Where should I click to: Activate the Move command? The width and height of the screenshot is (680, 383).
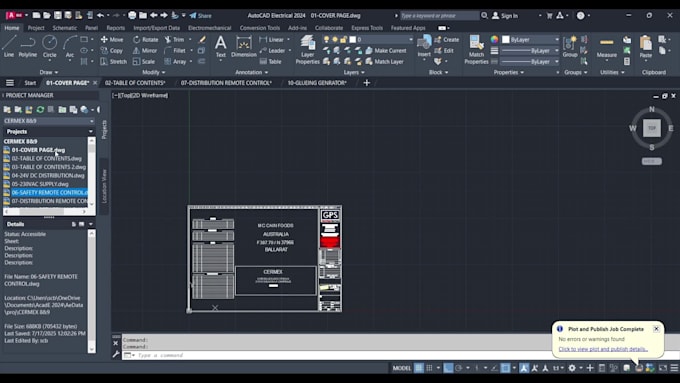click(112, 39)
